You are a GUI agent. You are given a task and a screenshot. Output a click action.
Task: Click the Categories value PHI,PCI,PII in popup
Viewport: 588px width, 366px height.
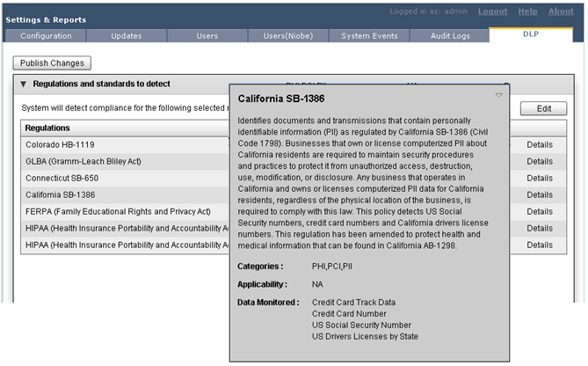point(332,267)
